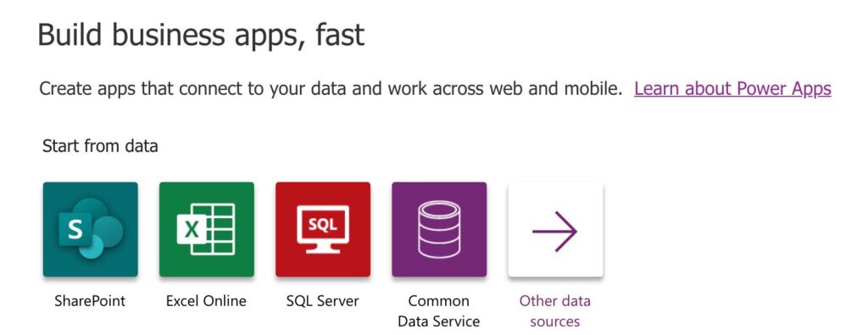Click the SQL Server text label
The width and height of the screenshot is (868, 335).
(322, 301)
